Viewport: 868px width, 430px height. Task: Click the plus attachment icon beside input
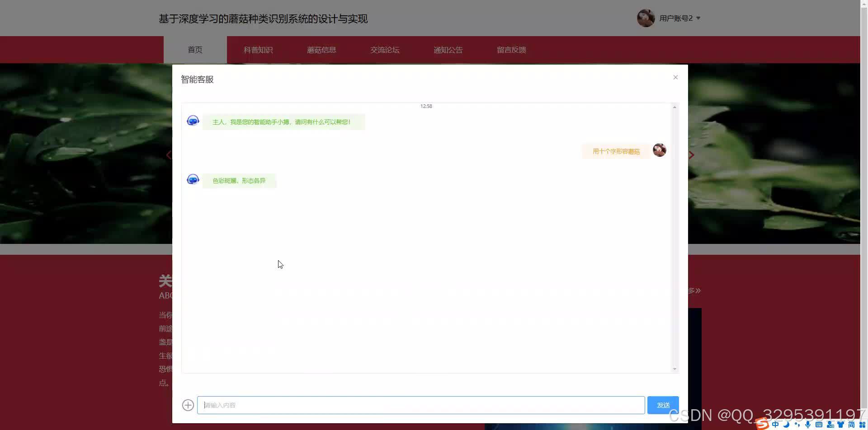(x=188, y=405)
